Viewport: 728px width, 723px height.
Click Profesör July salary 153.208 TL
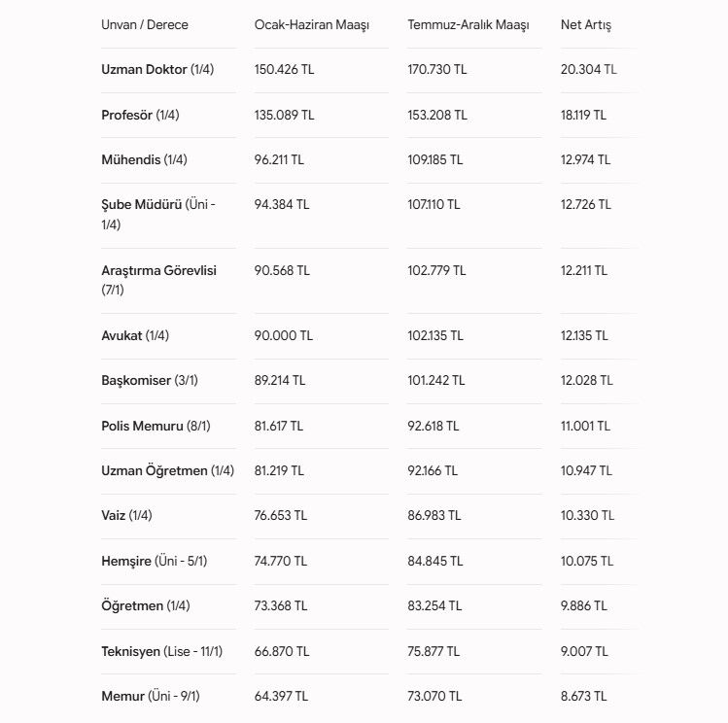[x=437, y=115]
